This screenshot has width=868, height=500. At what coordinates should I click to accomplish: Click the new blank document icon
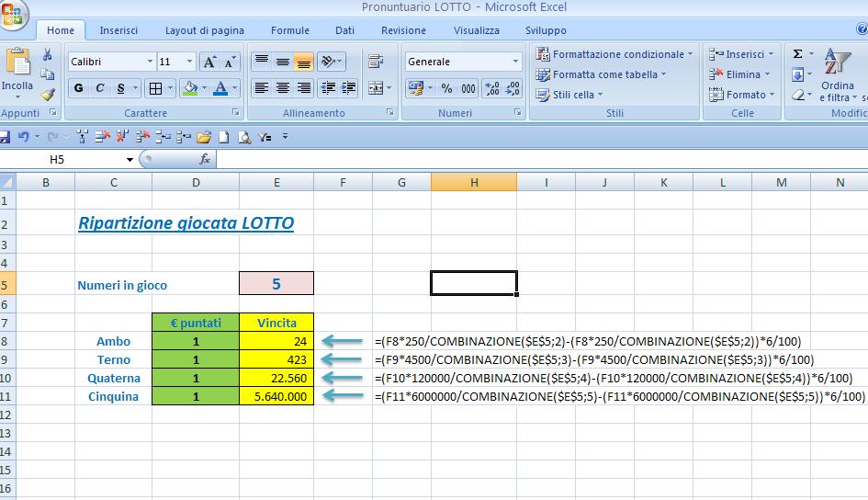coord(223,137)
